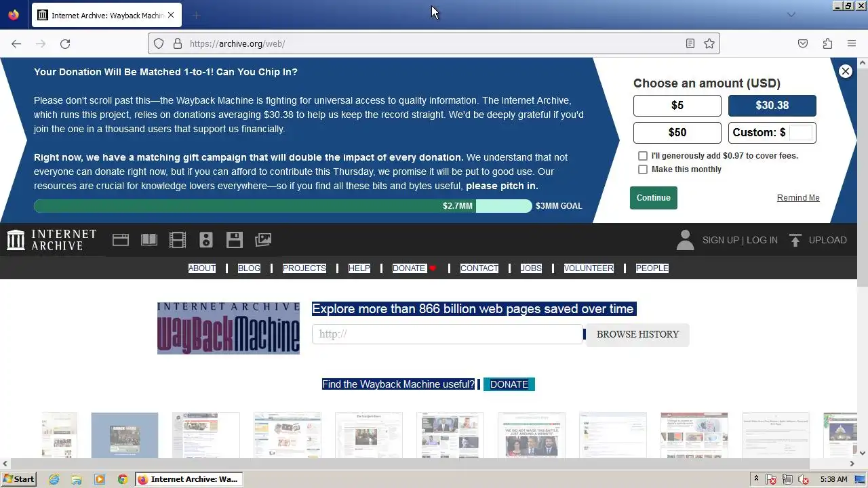The width and height of the screenshot is (868, 488).
Task: Launch Internet Explorer from taskbar
Action: click(54, 479)
